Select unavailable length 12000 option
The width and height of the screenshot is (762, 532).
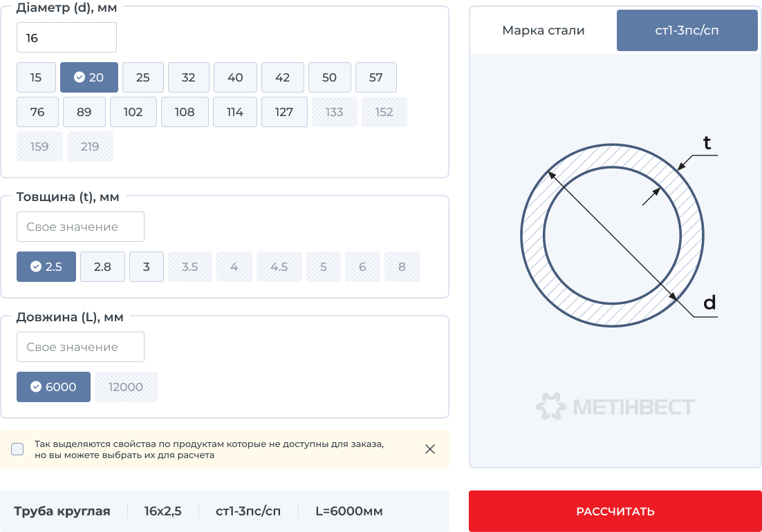pos(126,387)
